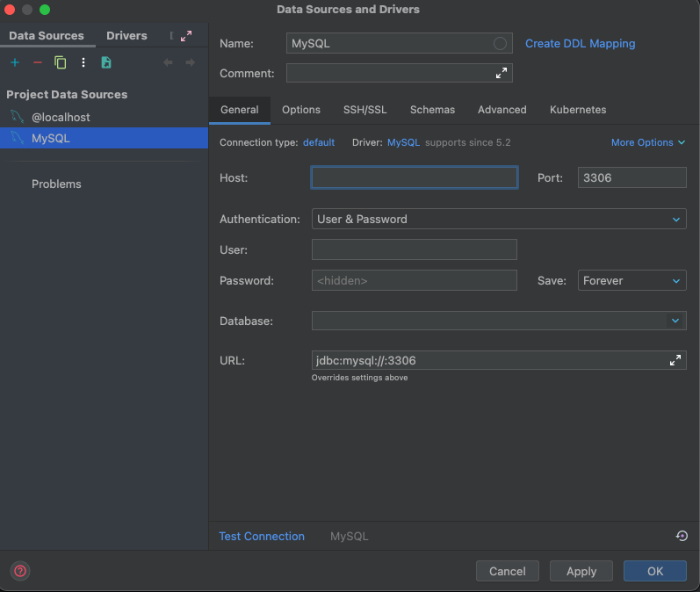
Task: Focus the Port field showing 3306
Action: click(631, 177)
